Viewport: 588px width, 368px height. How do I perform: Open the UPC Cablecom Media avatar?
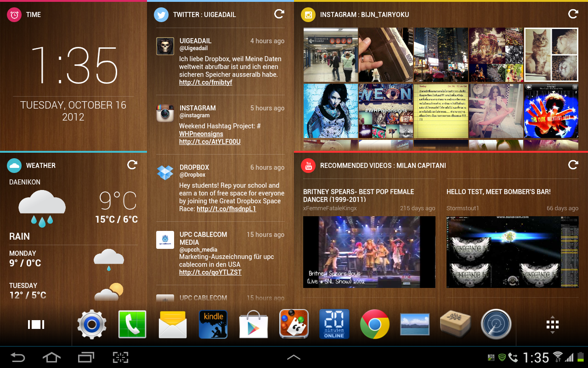pos(165,240)
